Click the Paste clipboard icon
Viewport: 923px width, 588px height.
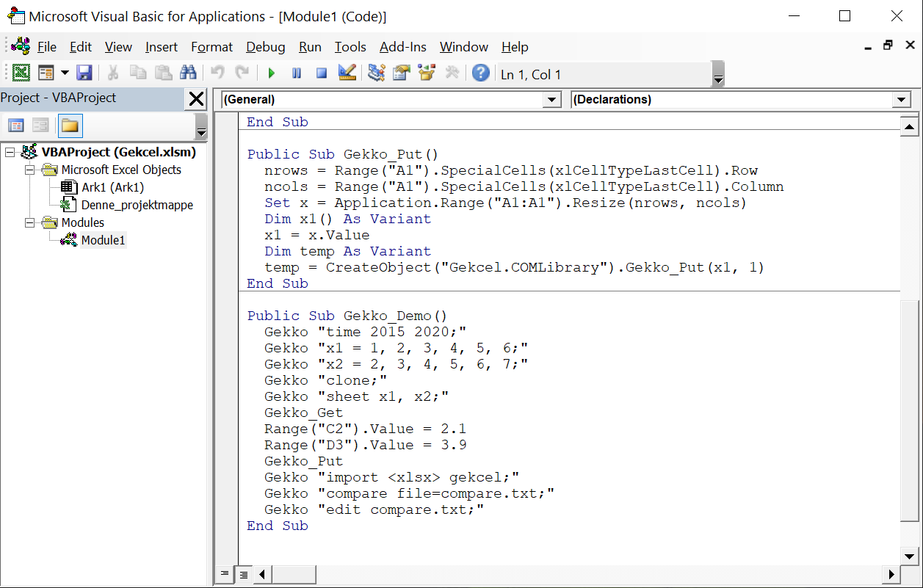pos(163,73)
